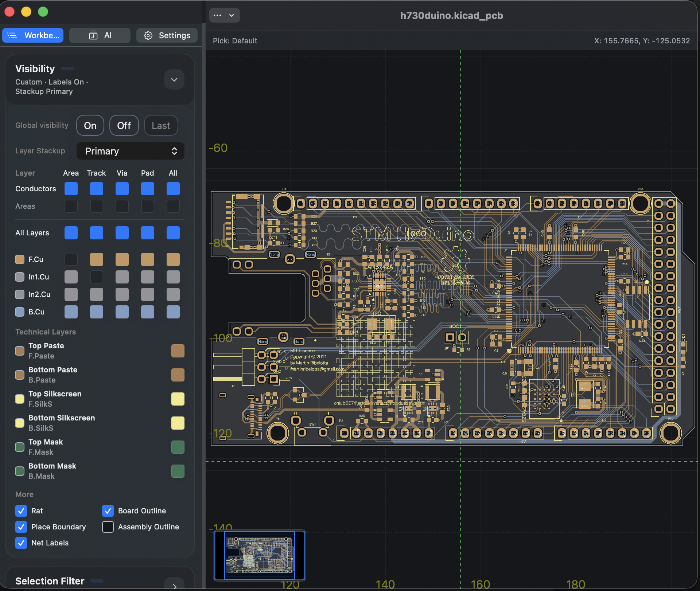Screen dimensions: 700x591
Task: Click the F.Cu layer color swatch
Action: click(20, 259)
